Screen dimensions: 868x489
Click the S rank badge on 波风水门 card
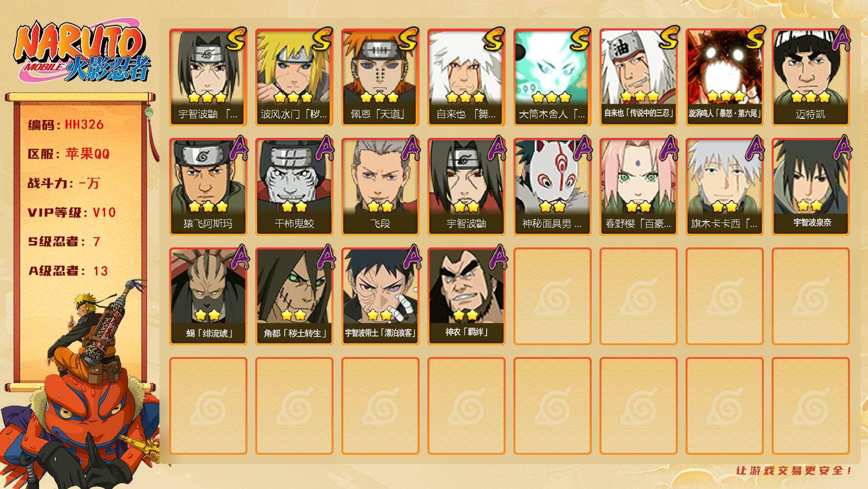(x=321, y=39)
